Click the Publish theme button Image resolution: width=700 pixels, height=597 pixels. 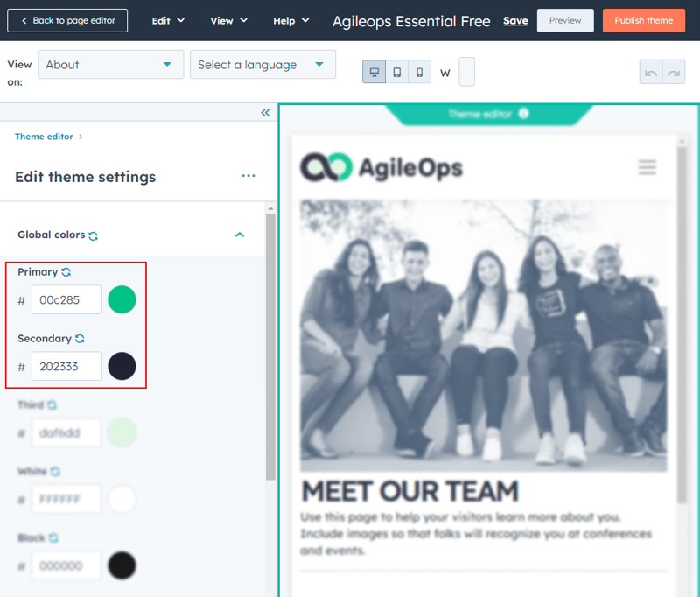pos(643,20)
